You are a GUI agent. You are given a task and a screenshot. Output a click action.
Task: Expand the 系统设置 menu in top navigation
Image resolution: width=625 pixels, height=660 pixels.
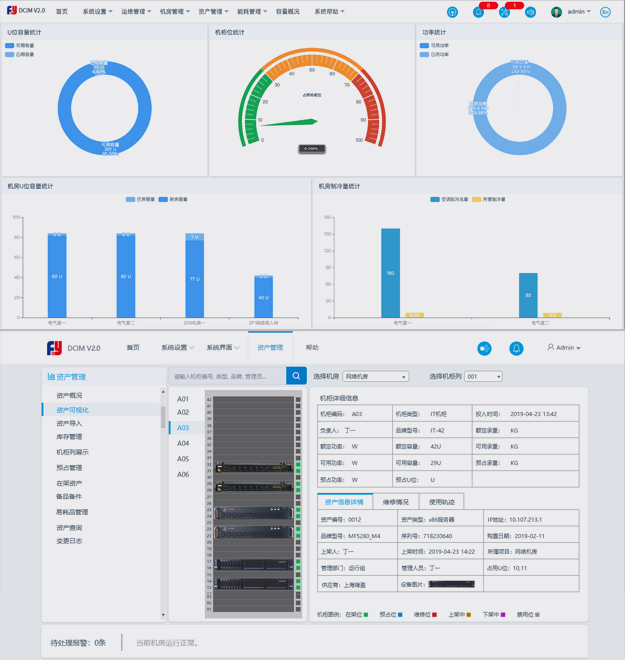96,12
